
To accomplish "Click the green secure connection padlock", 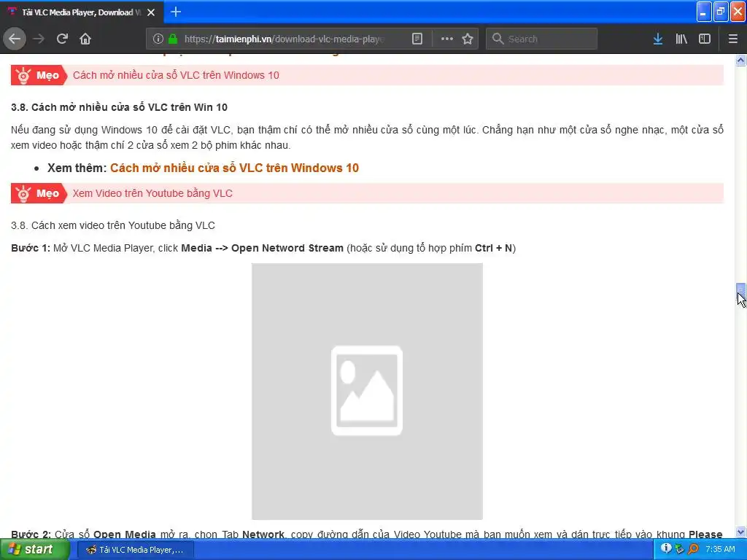I will [173, 39].
